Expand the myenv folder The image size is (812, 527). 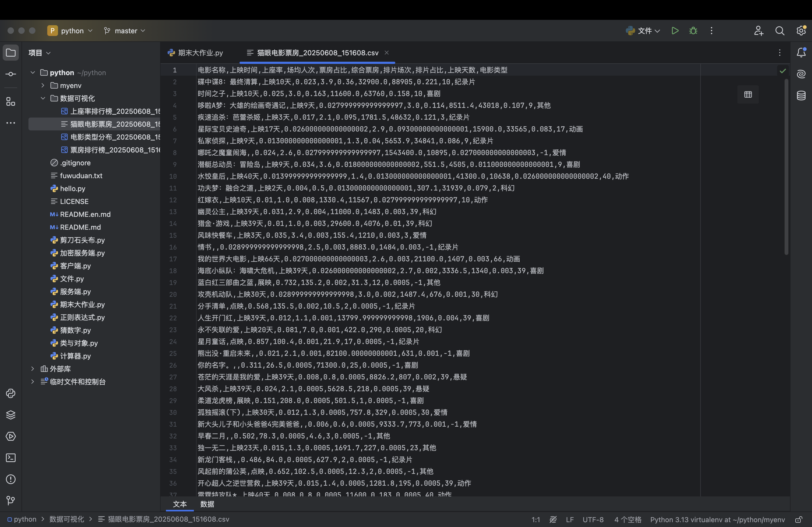click(43, 85)
